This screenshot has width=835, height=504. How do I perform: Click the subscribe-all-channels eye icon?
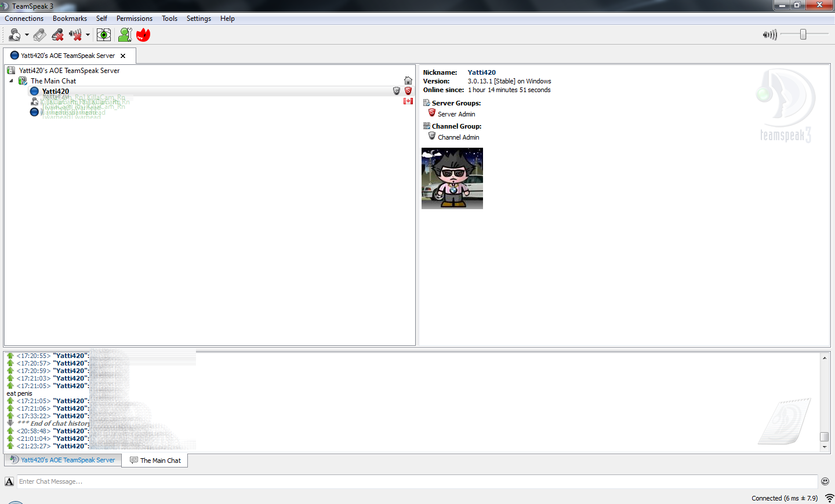click(x=104, y=35)
